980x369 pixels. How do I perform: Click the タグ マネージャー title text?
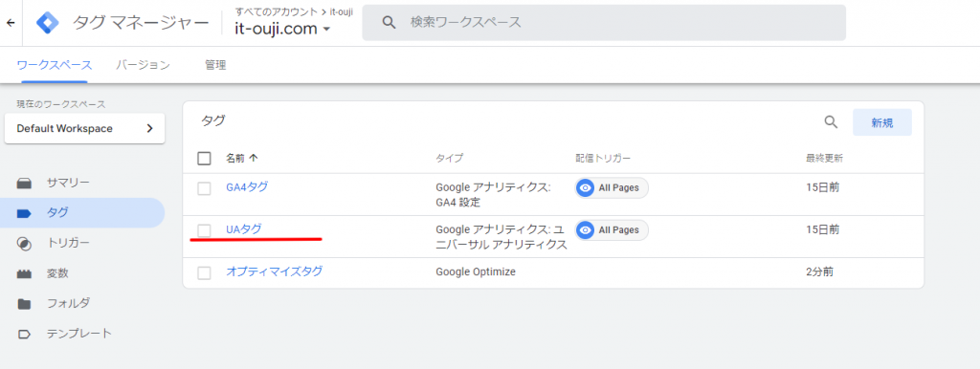pyautogui.click(x=141, y=23)
